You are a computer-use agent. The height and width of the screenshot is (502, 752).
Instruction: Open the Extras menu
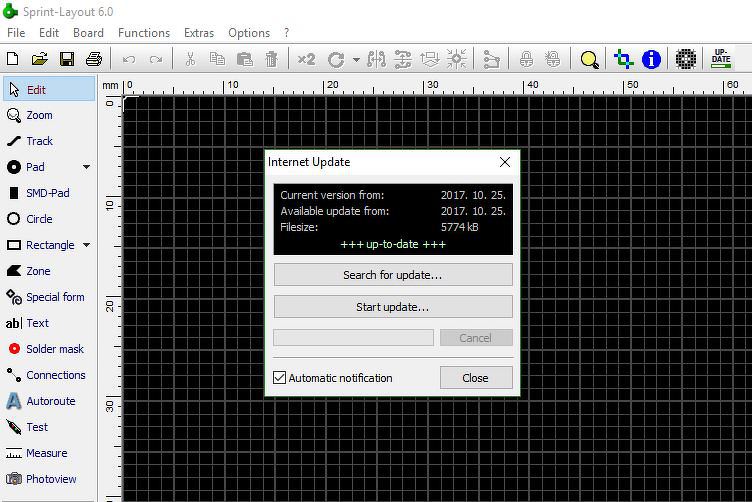tap(199, 33)
